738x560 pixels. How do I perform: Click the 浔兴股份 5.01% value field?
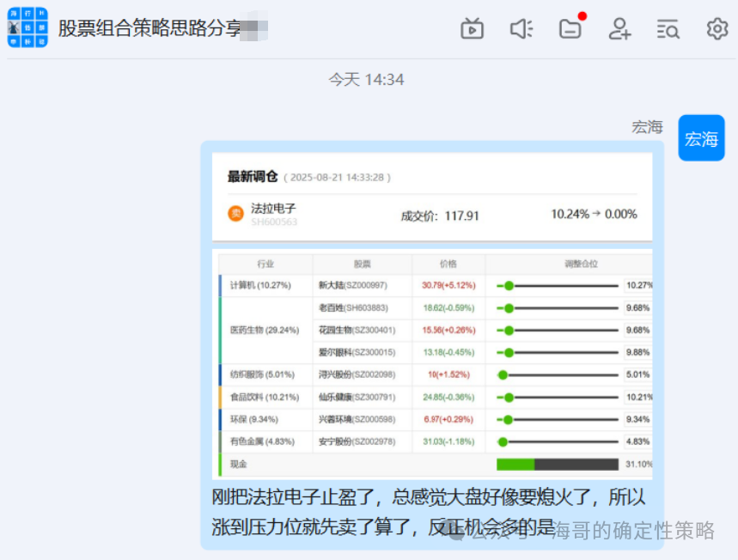pos(637,374)
